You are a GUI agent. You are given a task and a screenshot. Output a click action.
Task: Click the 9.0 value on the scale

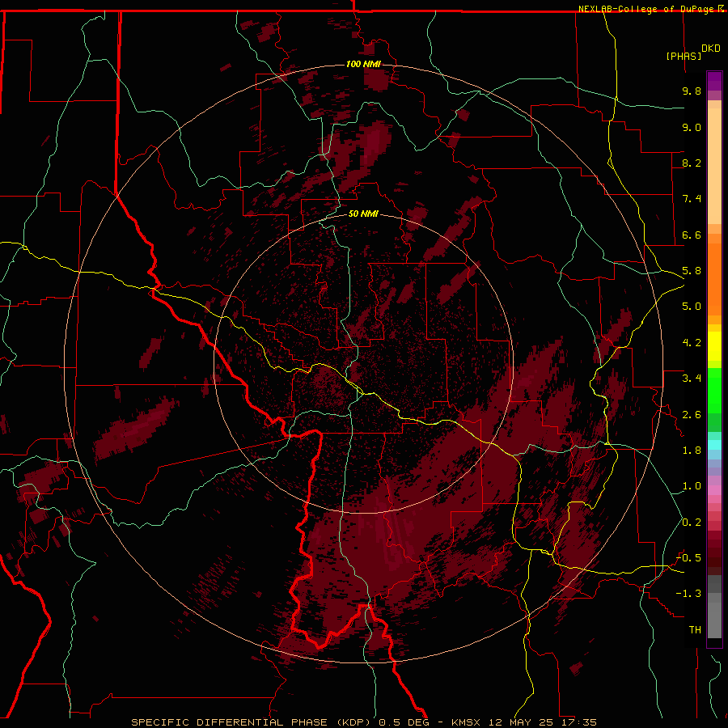click(x=692, y=128)
